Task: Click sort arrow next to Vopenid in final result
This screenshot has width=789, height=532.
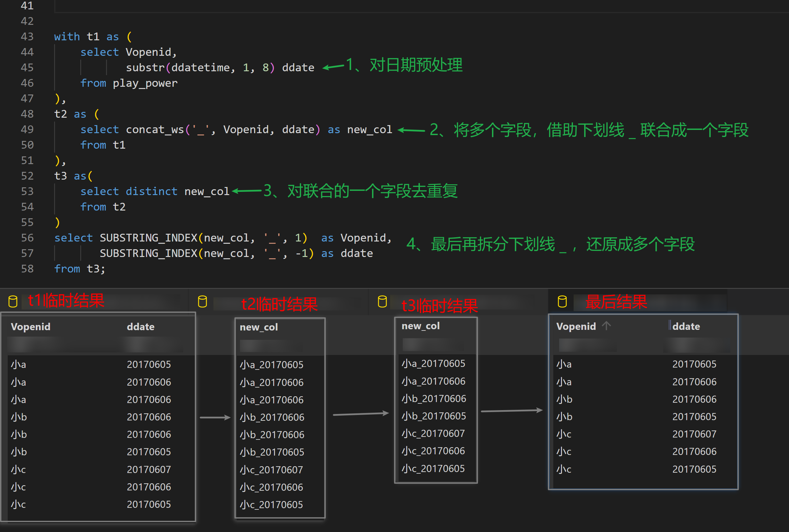Action: [x=606, y=326]
